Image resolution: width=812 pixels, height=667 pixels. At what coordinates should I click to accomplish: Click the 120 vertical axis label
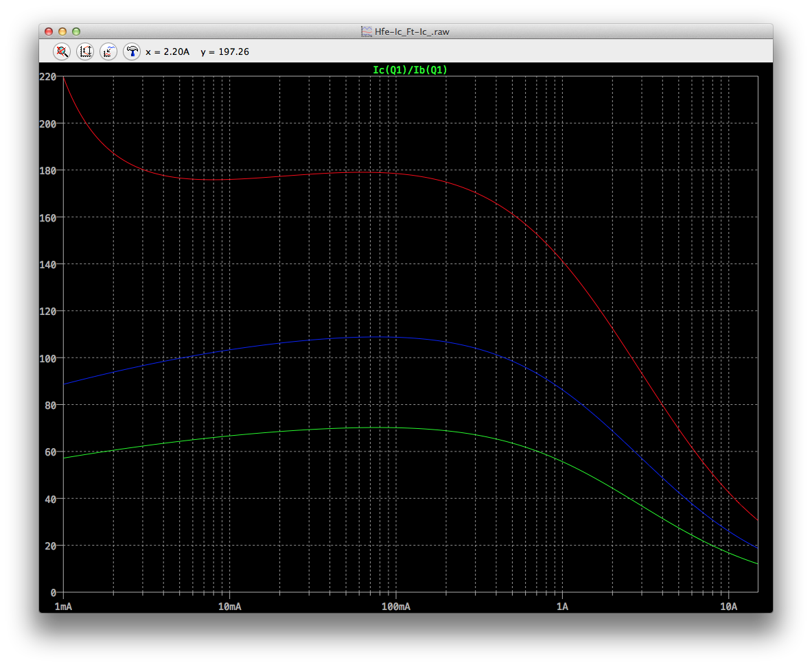coord(47,312)
